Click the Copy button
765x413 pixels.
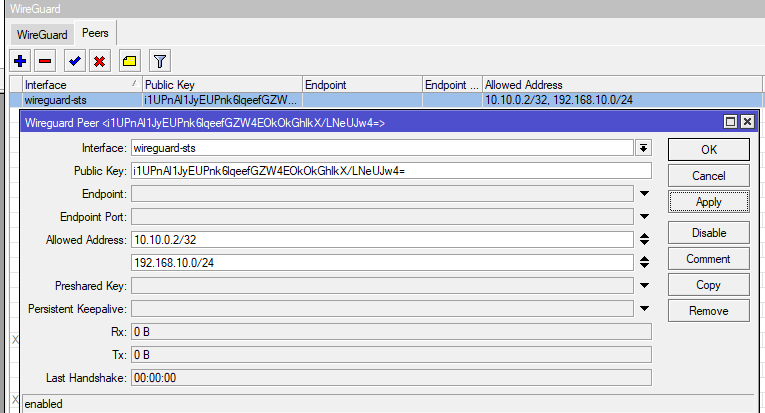708,285
